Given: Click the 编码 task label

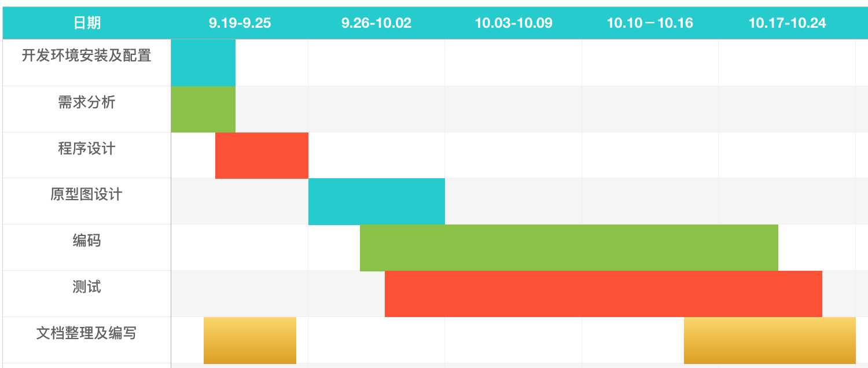Looking at the screenshot, I should click(x=87, y=241).
